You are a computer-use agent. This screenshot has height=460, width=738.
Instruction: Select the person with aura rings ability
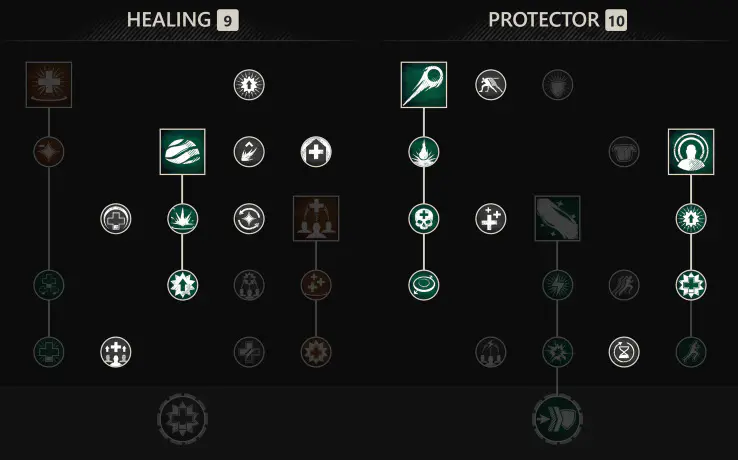(x=690, y=152)
